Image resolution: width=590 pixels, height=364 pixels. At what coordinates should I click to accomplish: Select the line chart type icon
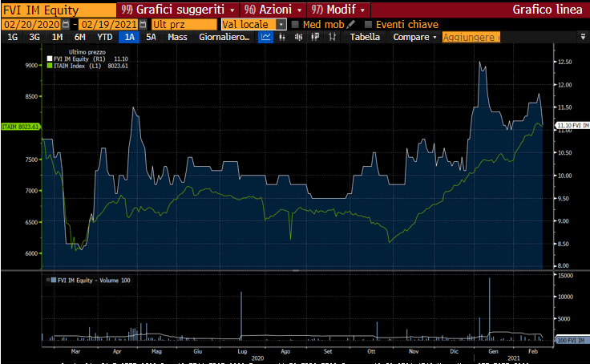266,37
